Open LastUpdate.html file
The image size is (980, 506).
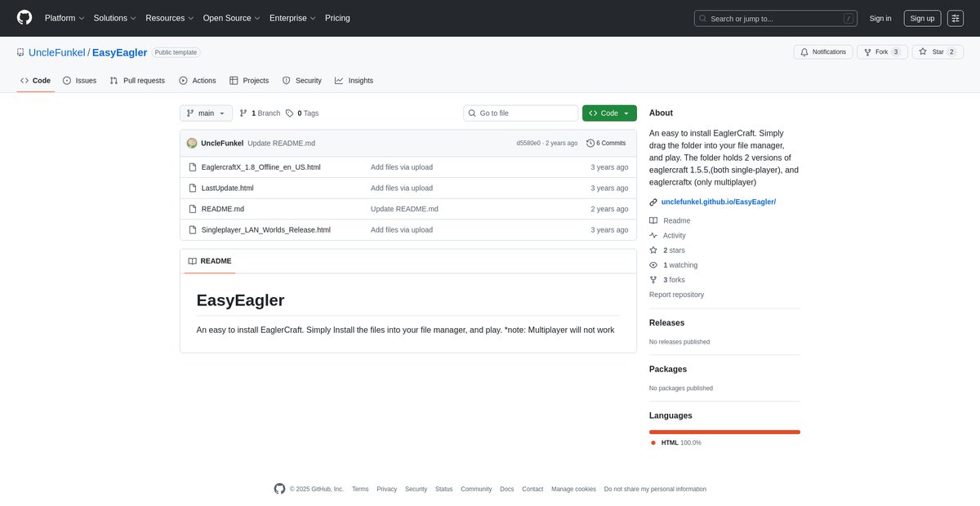click(x=228, y=188)
